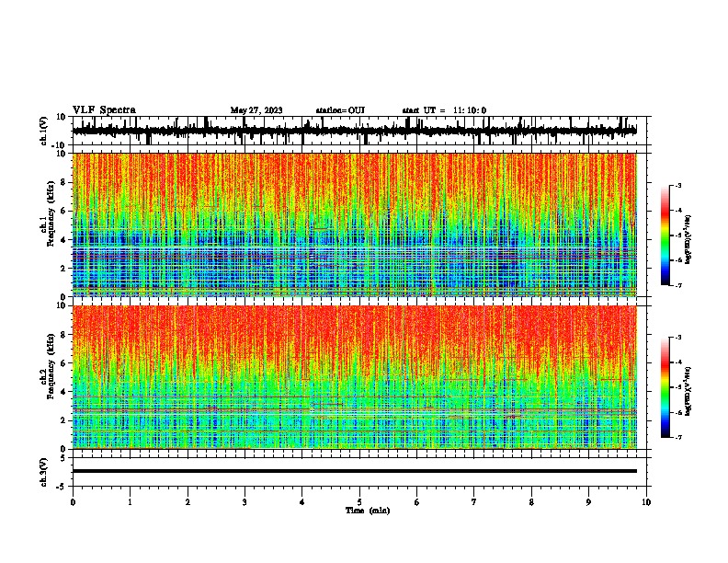Click the ch.2 spectrogram color scale bar

(x=665, y=387)
